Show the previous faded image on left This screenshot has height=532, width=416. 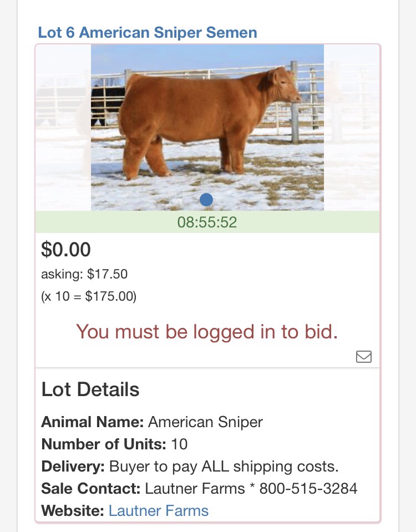[63, 128]
